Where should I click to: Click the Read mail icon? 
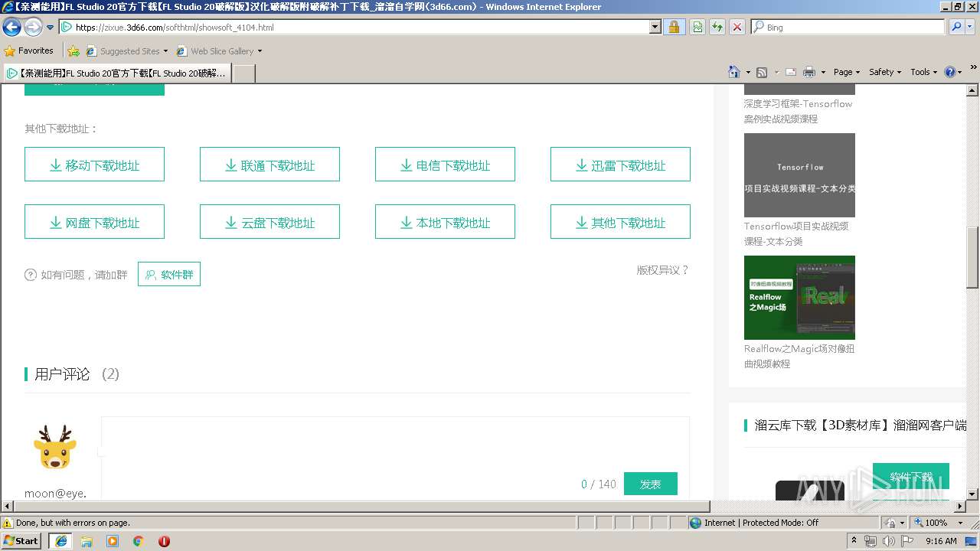click(791, 72)
